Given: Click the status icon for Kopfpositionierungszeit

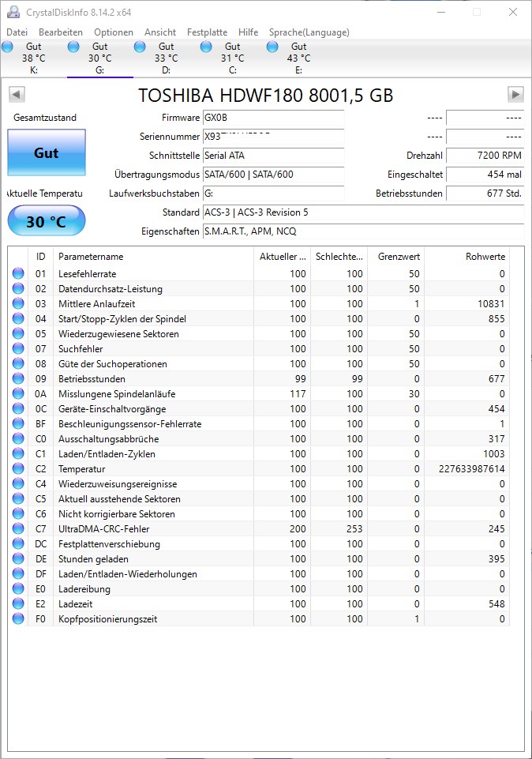Looking at the screenshot, I should [18, 618].
